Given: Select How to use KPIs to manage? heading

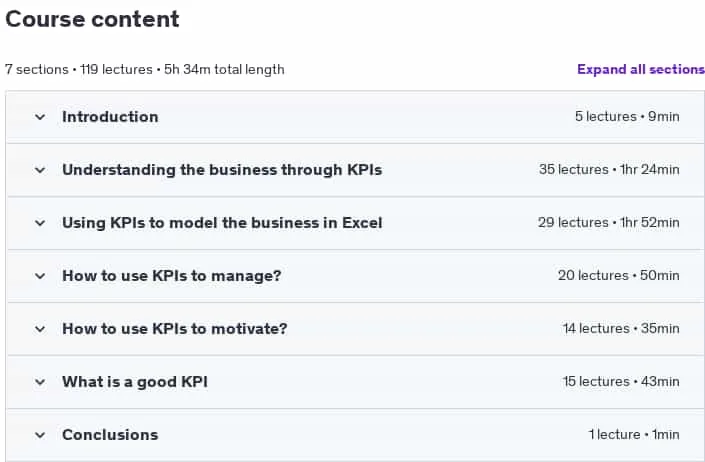Looking at the screenshot, I should (x=172, y=275).
